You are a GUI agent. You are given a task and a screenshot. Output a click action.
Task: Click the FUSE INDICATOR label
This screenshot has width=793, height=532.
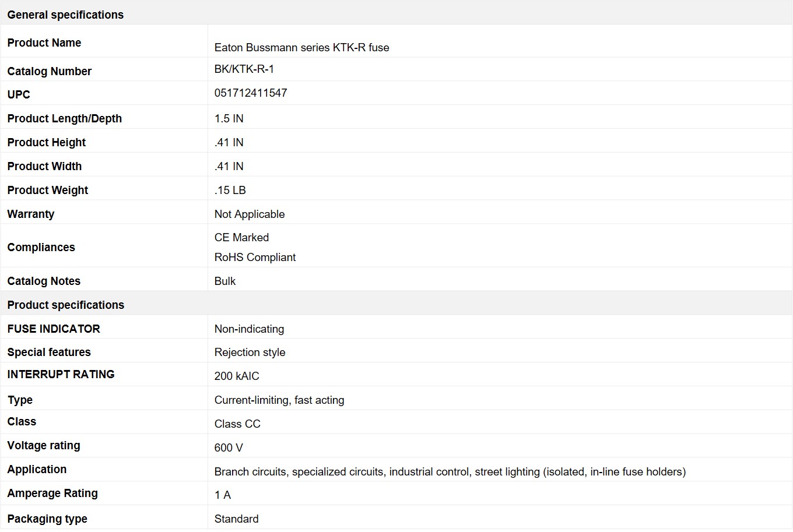[x=54, y=329]
